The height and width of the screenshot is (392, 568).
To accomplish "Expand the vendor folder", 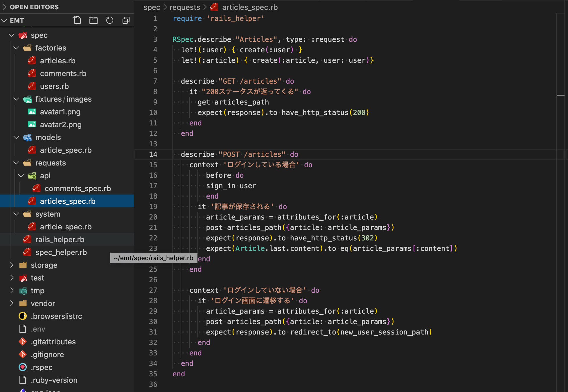I will click(43, 303).
